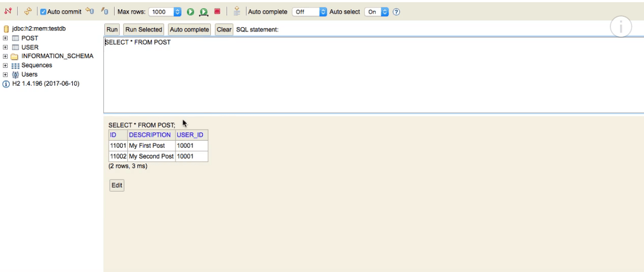Click the USER_ID column header
644x272 pixels.
(191, 135)
